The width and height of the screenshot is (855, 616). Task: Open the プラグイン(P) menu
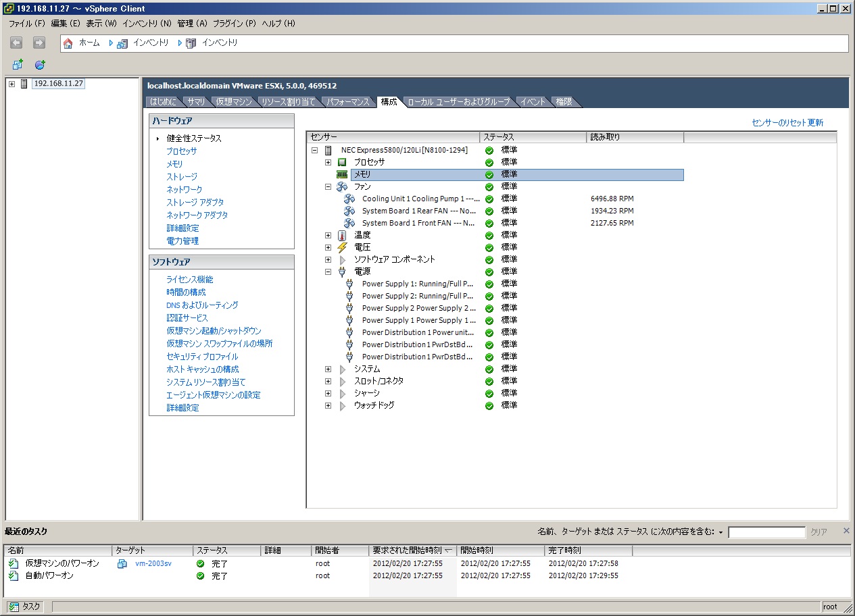click(234, 23)
